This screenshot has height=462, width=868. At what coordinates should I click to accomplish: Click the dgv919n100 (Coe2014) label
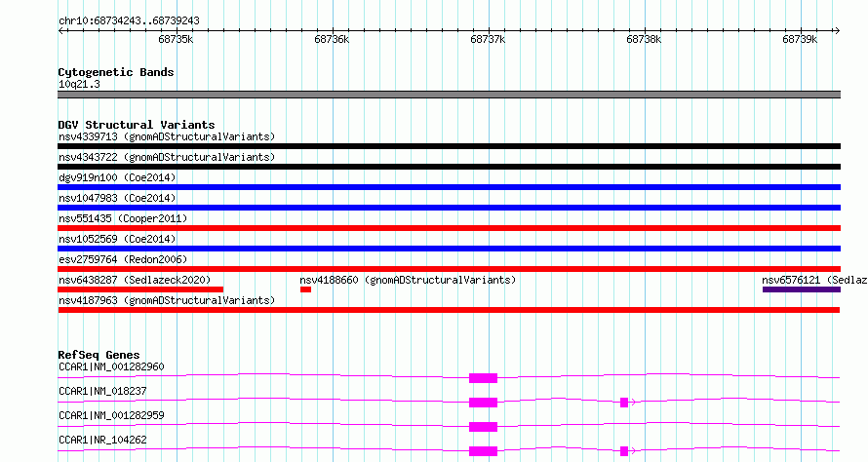point(117,177)
